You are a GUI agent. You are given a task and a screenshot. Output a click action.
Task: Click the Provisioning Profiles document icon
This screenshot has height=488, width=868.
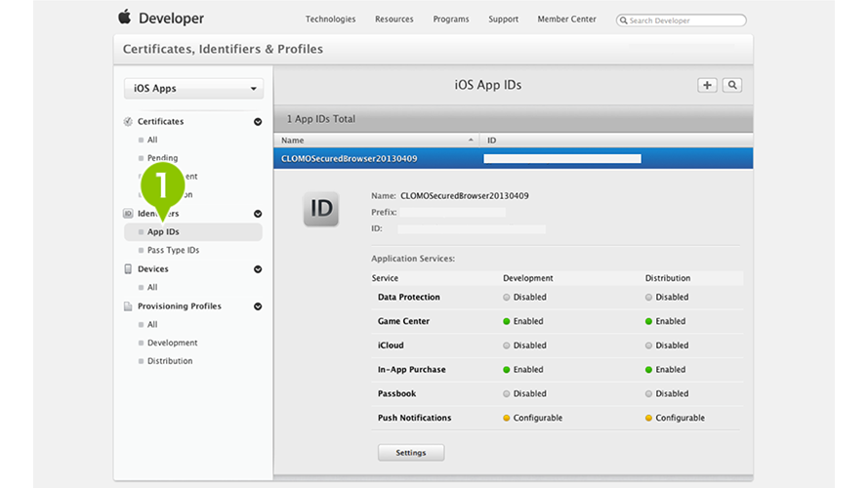point(128,305)
